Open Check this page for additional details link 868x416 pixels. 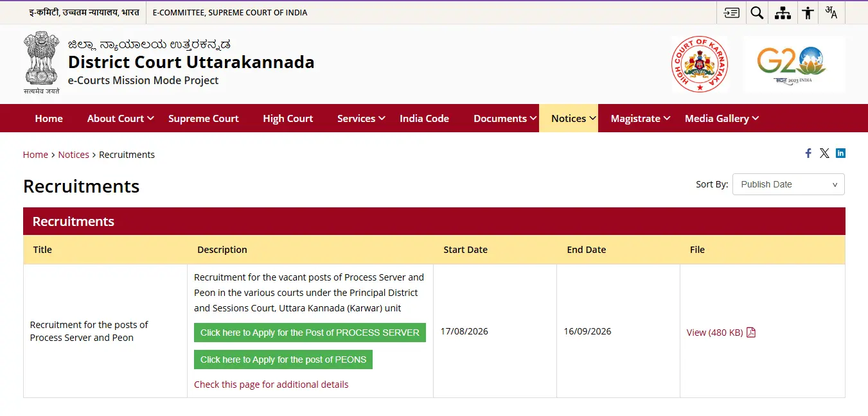tap(271, 385)
